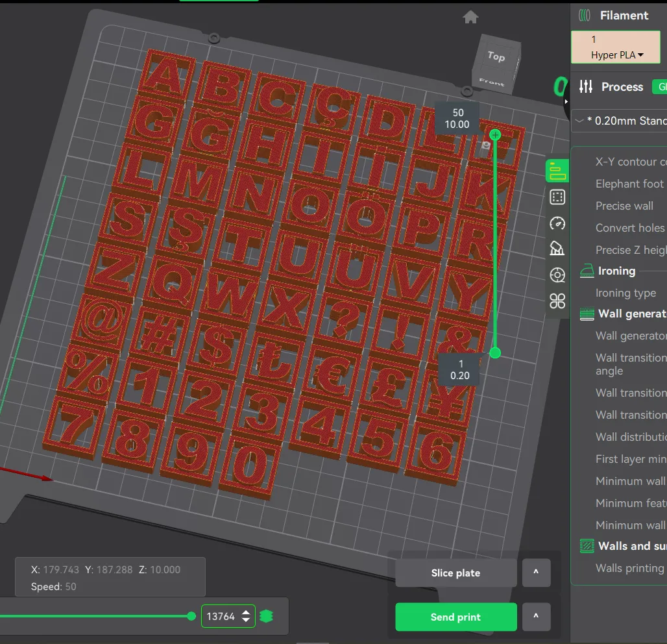The height and width of the screenshot is (644, 667).
Task: Click the Ironing section header
Action: tap(617, 271)
